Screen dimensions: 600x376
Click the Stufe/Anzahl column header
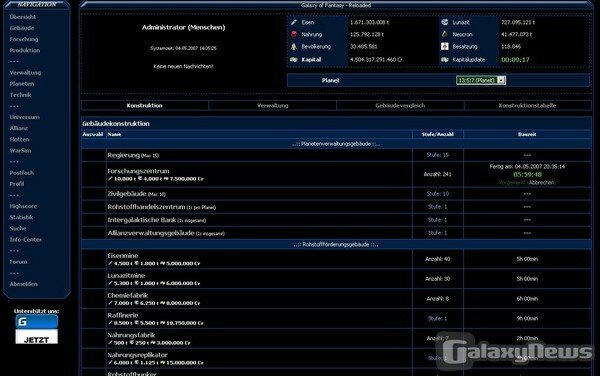[437, 134]
